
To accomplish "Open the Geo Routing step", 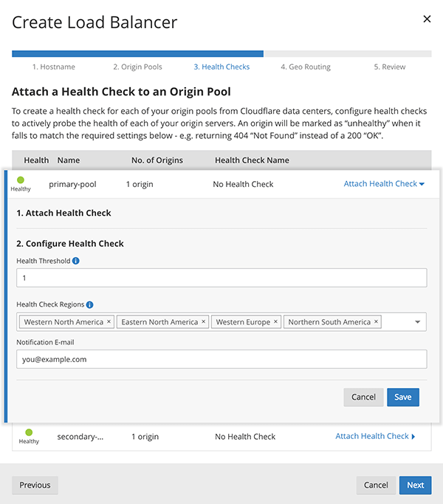I will coord(306,67).
